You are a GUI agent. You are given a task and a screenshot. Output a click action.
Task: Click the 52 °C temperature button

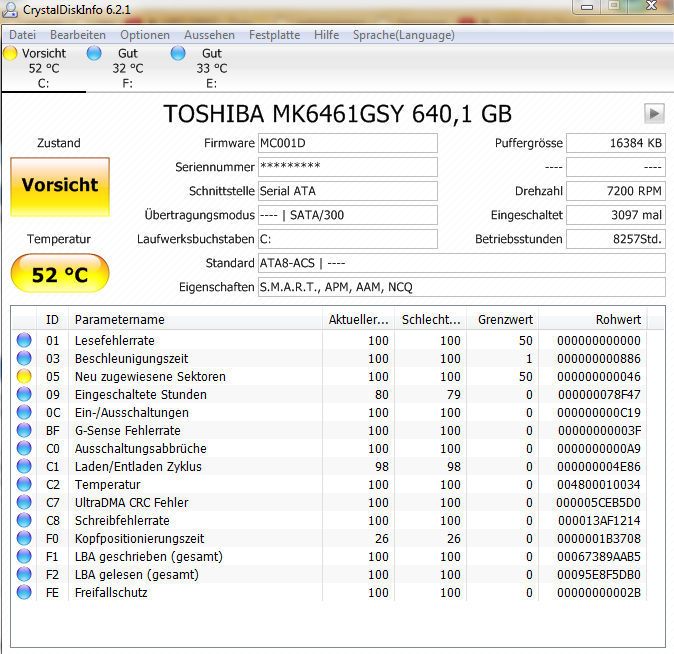(60, 273)
